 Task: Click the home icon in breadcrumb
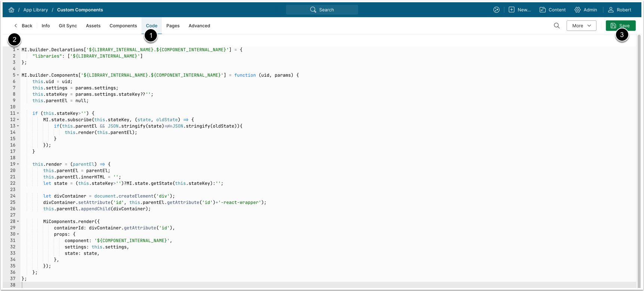coord(11,10)
